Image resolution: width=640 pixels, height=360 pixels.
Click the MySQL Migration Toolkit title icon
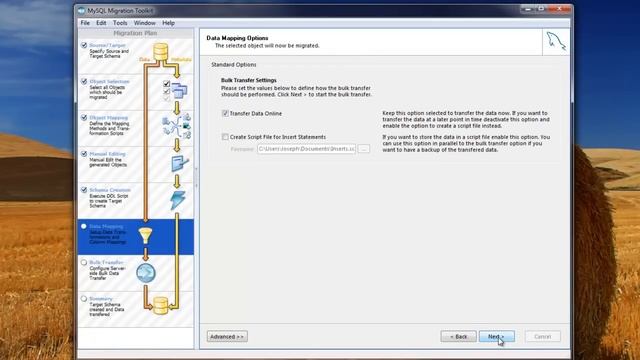click(82, 11)
